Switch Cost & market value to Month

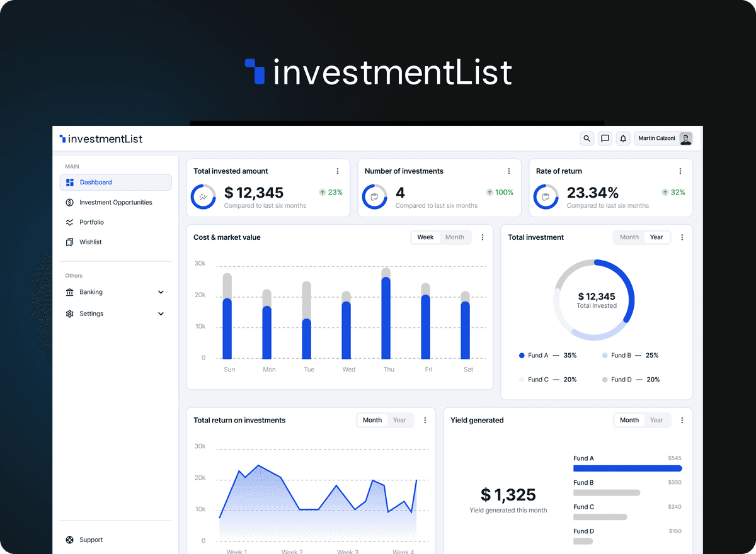pos(454,237)
